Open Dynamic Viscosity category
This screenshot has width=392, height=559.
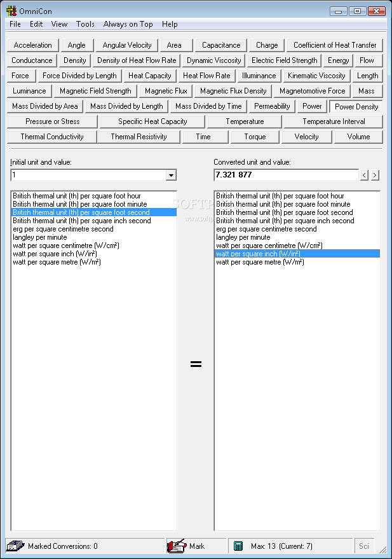pos(214,60)
